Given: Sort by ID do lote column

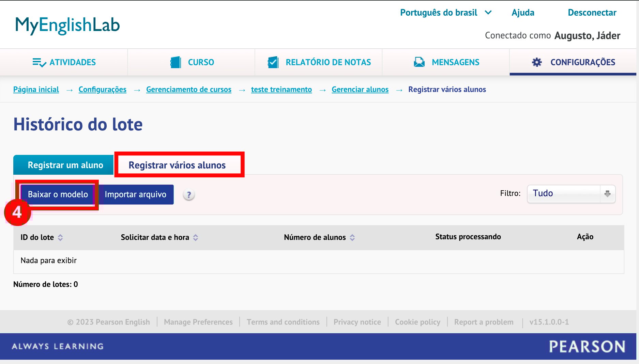Looking at the screenshot, I should pos(60,237).
